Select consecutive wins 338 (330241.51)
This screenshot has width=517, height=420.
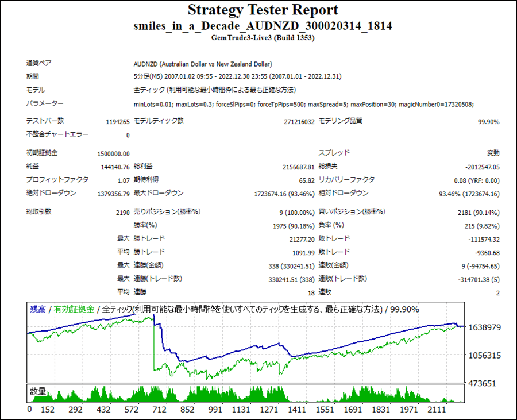pos(291,267)
